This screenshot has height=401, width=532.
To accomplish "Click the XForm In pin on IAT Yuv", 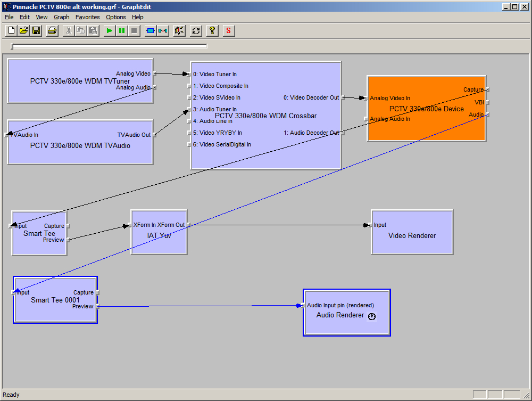I will coord(130,225).
